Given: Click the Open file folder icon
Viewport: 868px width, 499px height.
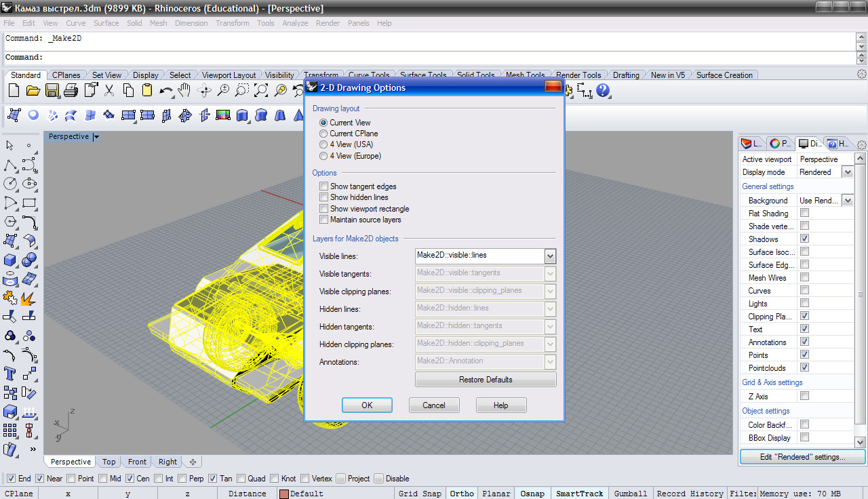Looking at the screenshot, I should pyautogui.click(x=33, y=91).
